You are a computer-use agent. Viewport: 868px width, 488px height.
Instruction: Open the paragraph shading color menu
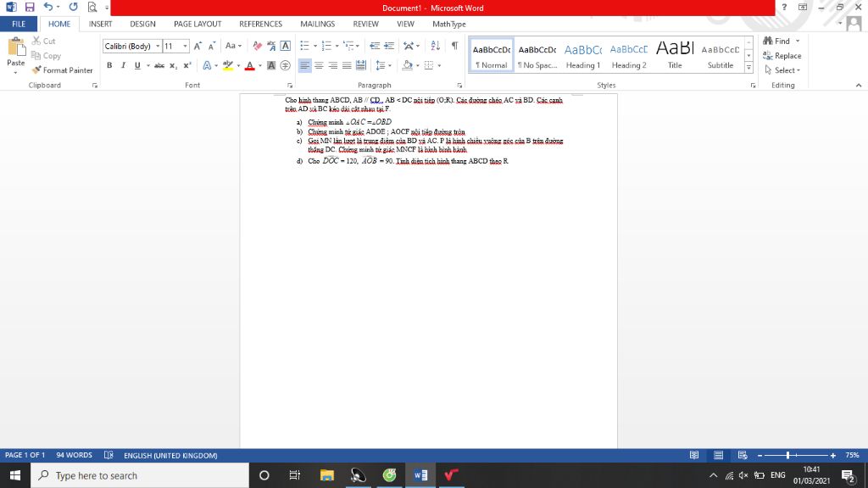pos(417,65)
